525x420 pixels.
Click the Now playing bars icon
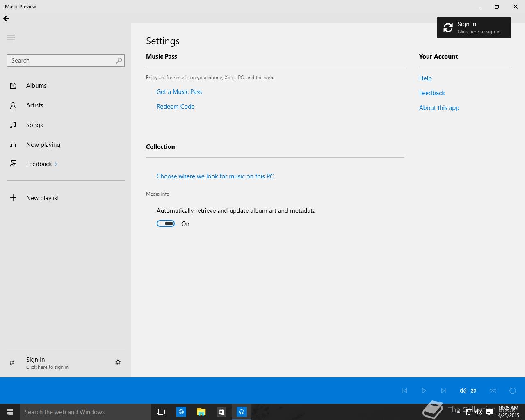point(13,144)
